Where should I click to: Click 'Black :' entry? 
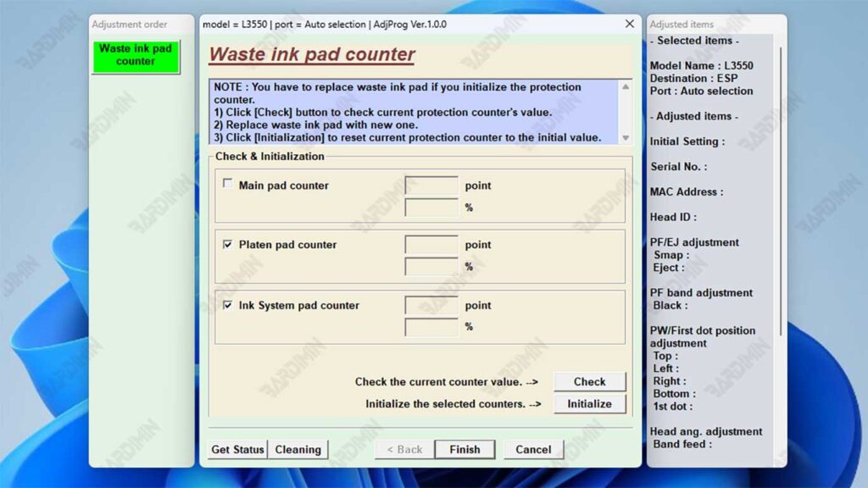pos(670,305)
